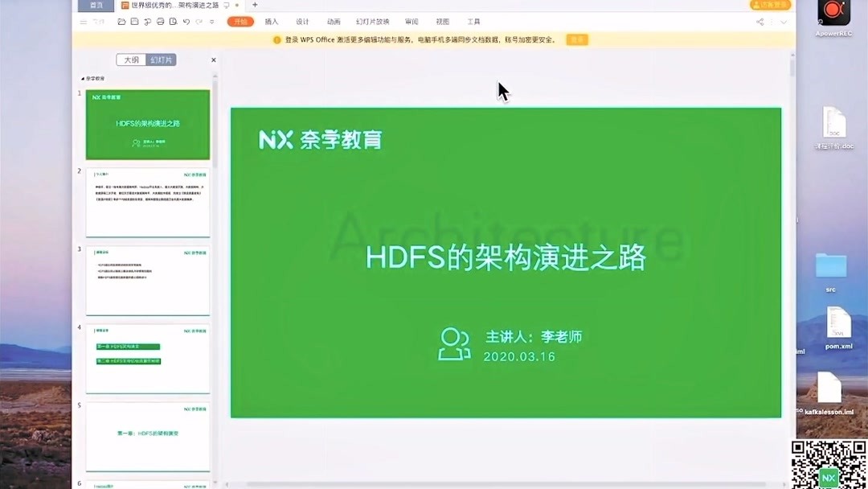Save the presentation with the save icon
Screen dimensions: 868x489
point(133,22)
